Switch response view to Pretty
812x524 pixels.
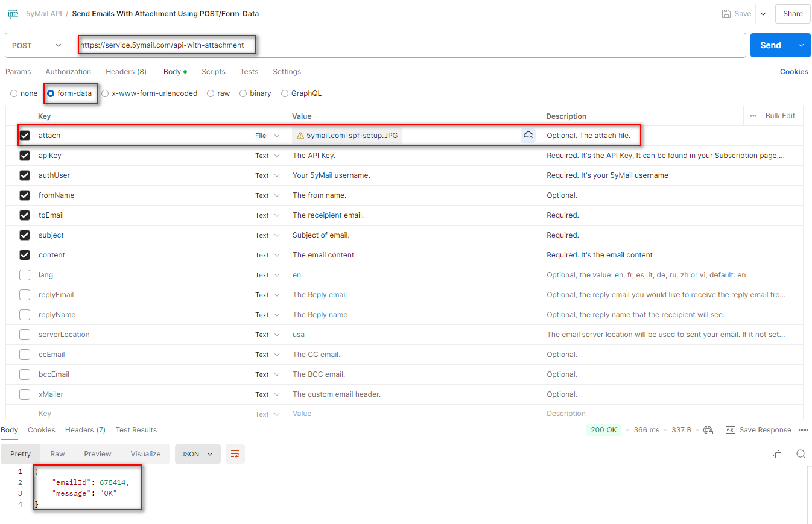pyautogui.click(x=21, y=454)
